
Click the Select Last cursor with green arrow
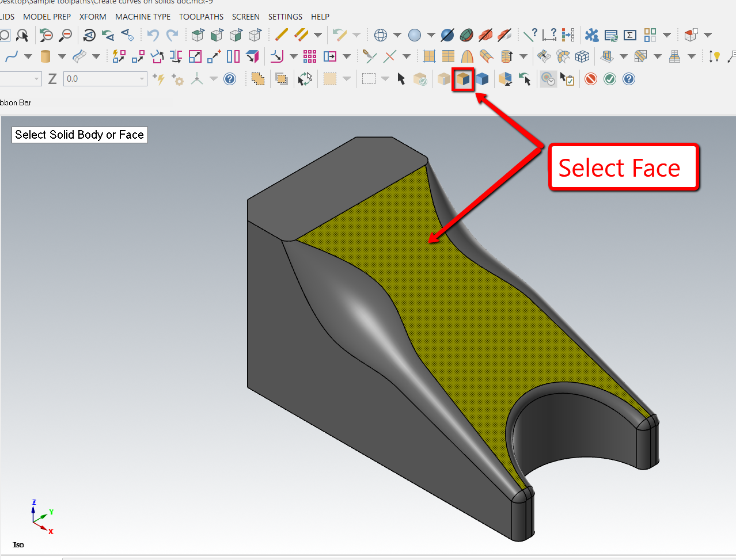525,79
